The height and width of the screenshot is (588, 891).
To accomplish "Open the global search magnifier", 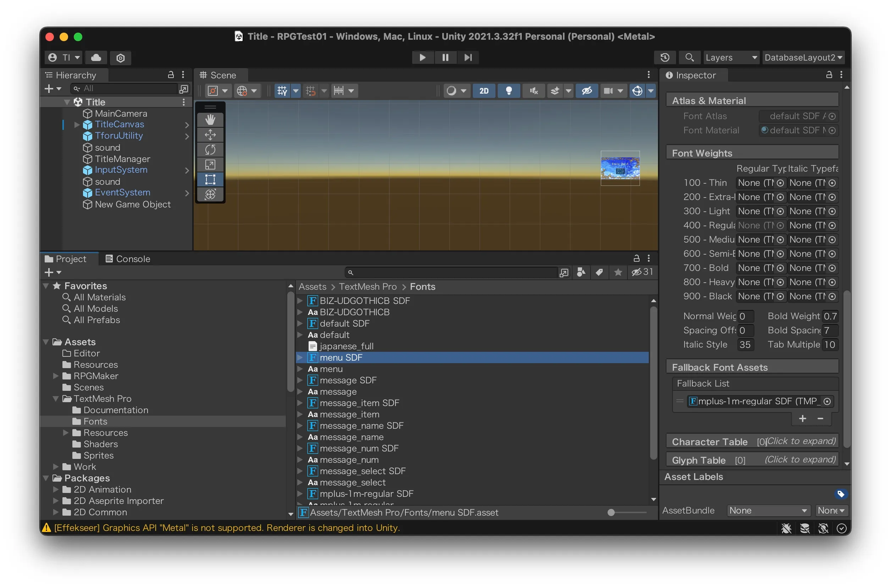I will coord(689,57).
